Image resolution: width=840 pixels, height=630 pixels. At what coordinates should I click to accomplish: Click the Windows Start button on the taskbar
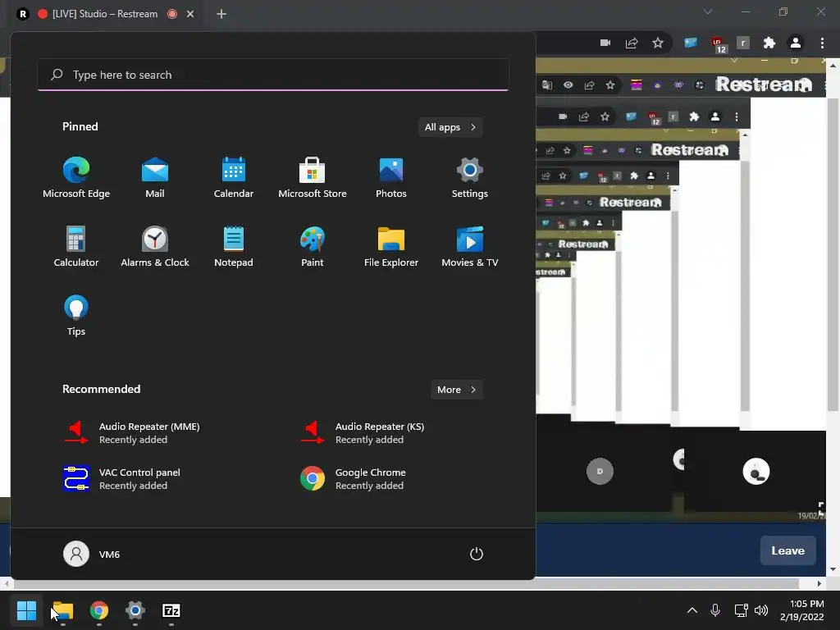pos(26,610)
